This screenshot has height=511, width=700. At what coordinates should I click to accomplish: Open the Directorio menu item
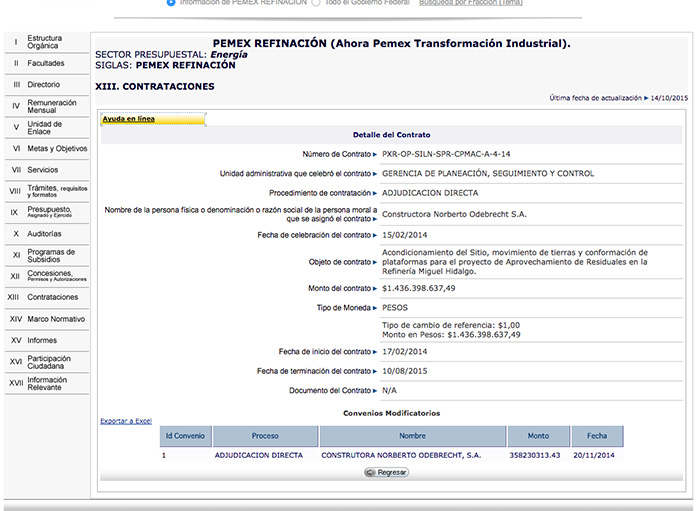[43, 85]
